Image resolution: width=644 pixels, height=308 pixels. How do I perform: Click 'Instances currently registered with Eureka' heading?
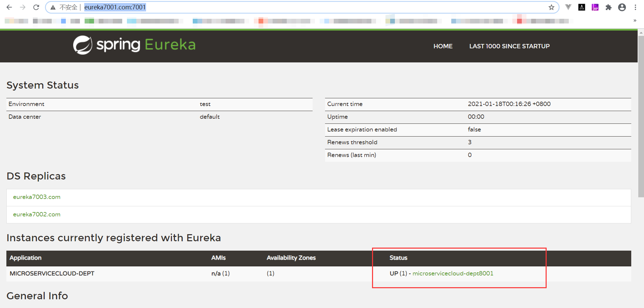click(114, 238)
